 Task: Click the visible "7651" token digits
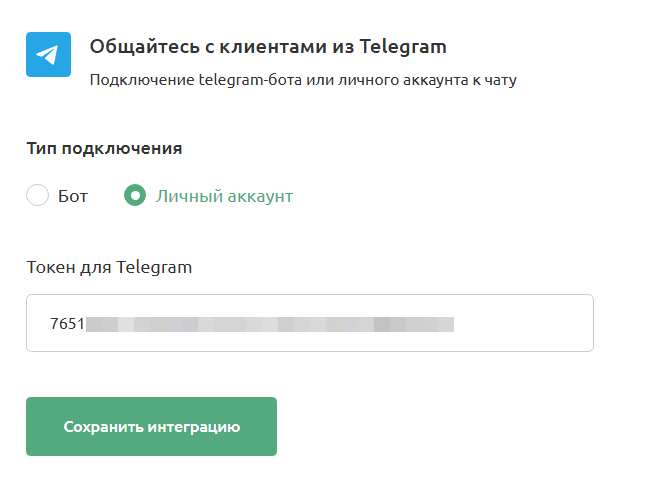pyautogui.click(x=67, y=324)
